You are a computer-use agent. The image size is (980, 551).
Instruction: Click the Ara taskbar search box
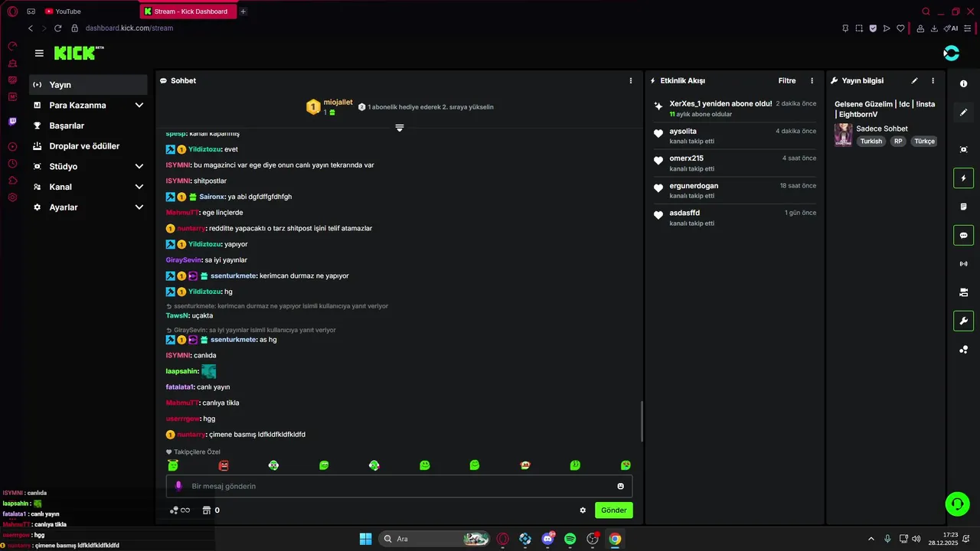(x=435, y=539)
